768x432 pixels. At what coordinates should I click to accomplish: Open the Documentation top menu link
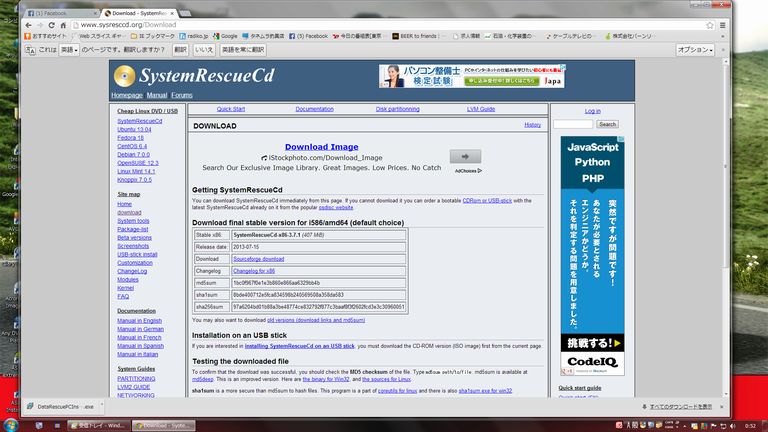[x=314, y=109]
